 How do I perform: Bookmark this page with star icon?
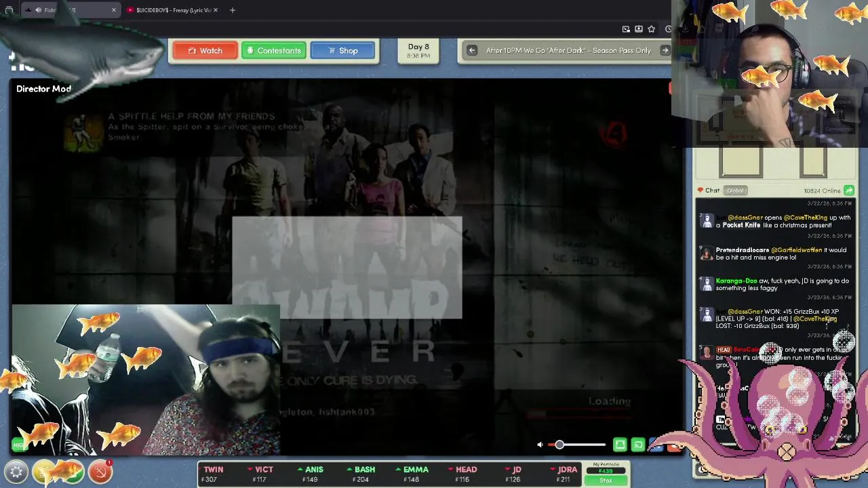[651, 29]
